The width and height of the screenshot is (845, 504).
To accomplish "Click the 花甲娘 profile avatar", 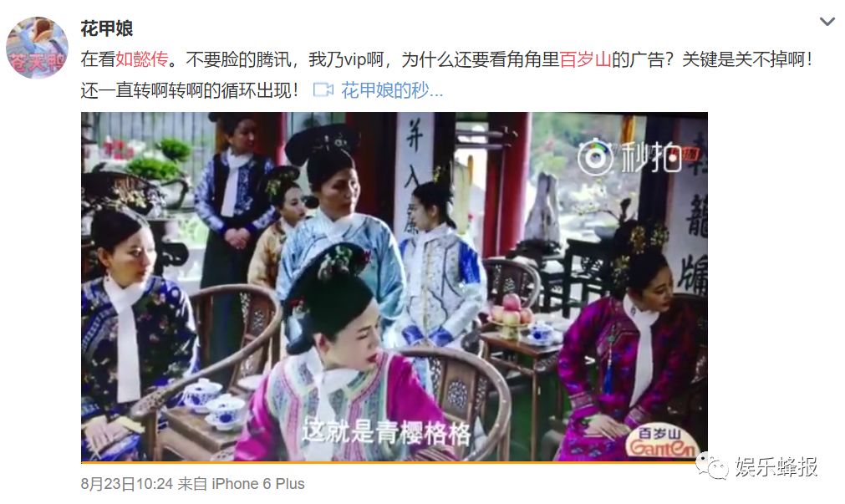I will [37, 48].
